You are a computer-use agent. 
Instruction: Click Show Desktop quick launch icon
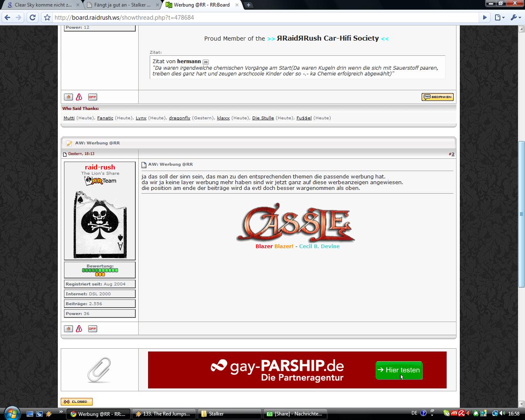click(x=30, y=414)
